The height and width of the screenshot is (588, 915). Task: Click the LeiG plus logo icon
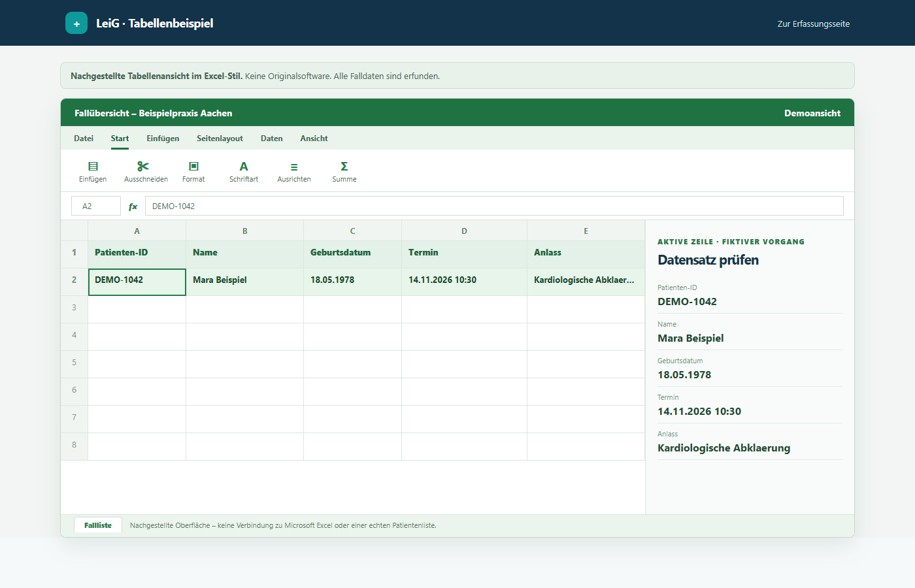click(x=76, y=23)
